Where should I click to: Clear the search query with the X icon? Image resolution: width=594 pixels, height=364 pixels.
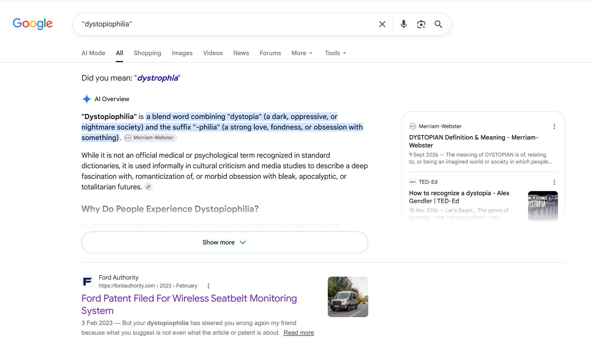coord(382,24)
